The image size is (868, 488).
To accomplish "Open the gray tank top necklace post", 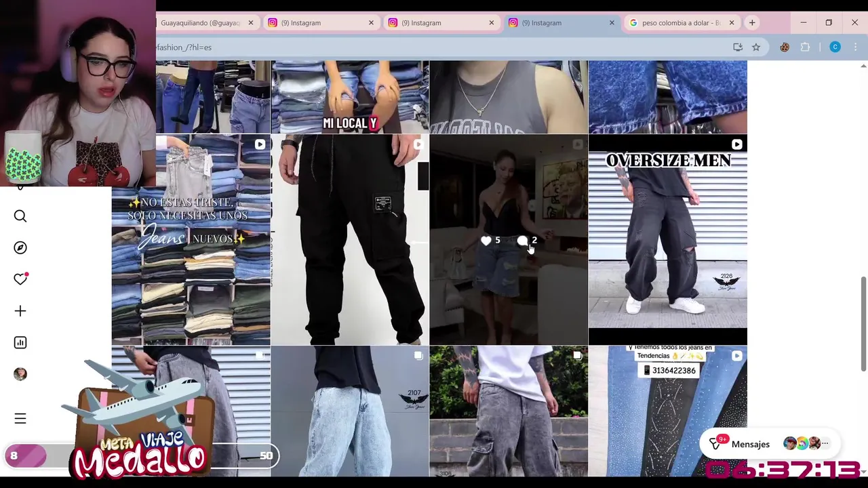I will [509, 97].
